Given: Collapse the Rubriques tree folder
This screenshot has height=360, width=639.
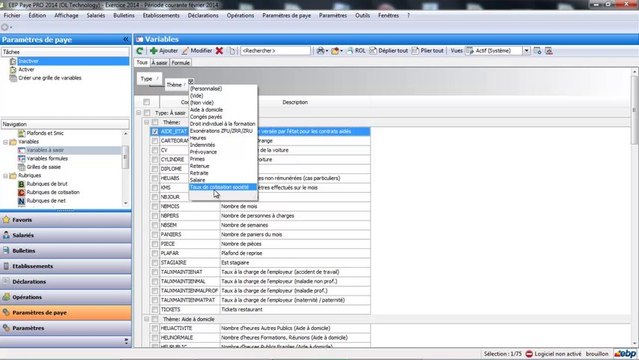Looking at the screenshot, I should coord(5,176).
